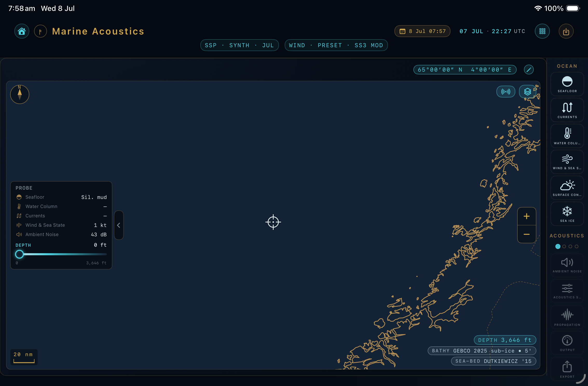Click the DEPTH 3,646 ft badge
588x386 pixels.
505,340
